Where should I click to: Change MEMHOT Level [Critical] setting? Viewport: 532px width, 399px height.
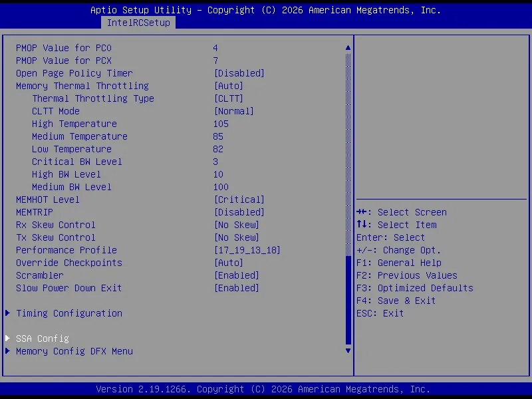239,199
